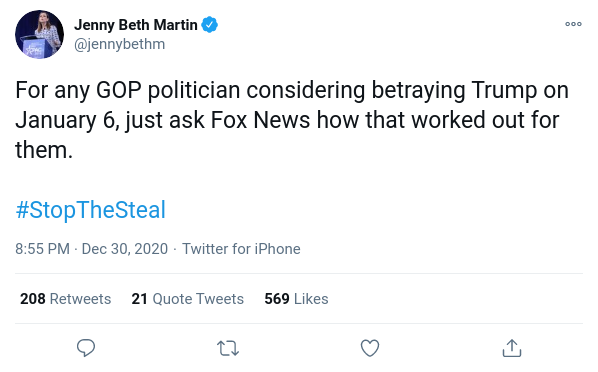Open the share tweet upload icon
The height and width of the screenshot is (372, 598).
(512, 348)
